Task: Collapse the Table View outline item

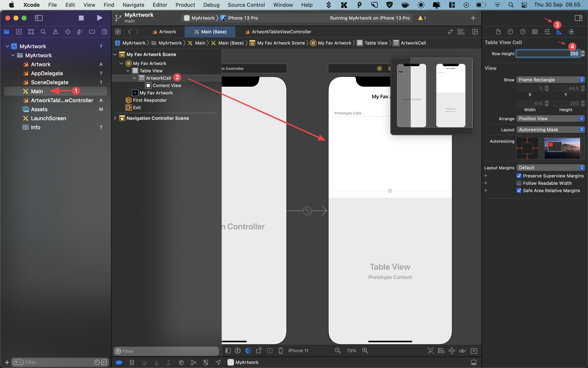Action: tap(128, 71)
